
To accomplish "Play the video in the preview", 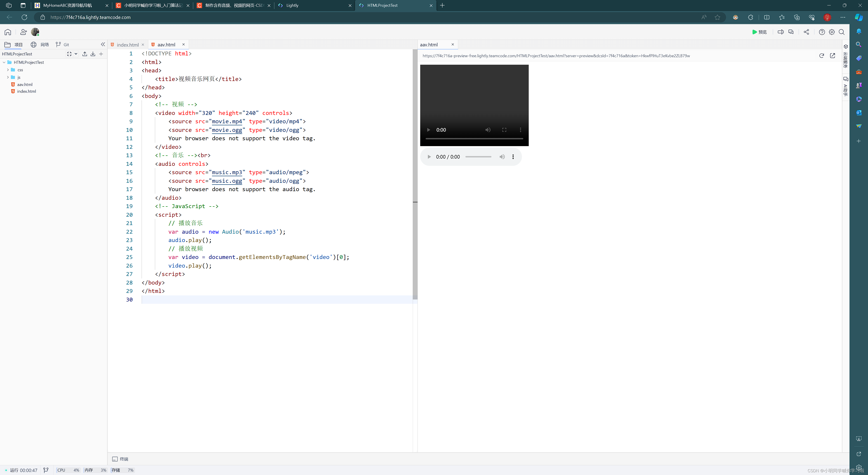I will click(428, 130).
